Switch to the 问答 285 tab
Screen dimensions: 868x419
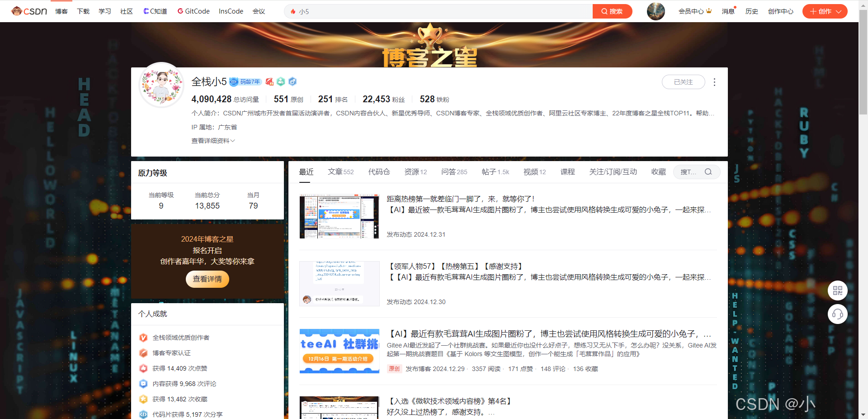(454, 172)
